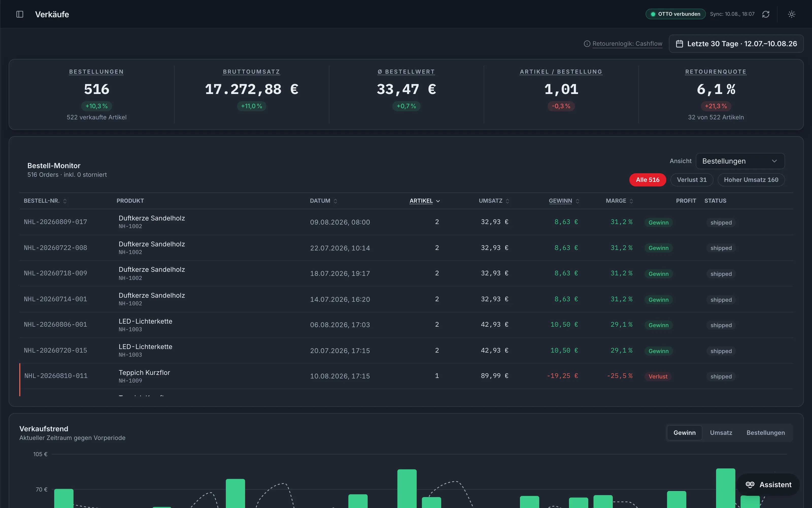The height and width of the screenshot is (508, 812).
Task: Select the Verlust 31 filter chip
Action: coord(692,180)
